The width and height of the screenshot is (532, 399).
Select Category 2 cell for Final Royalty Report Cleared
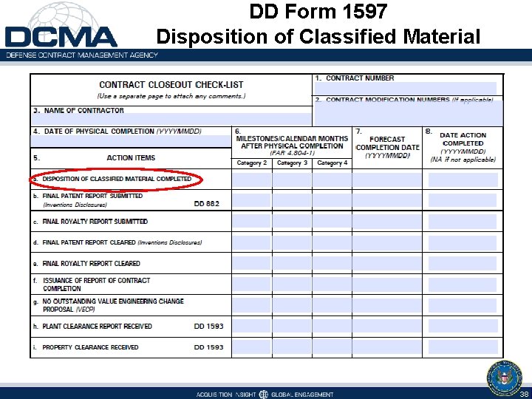tap(251, 264)
